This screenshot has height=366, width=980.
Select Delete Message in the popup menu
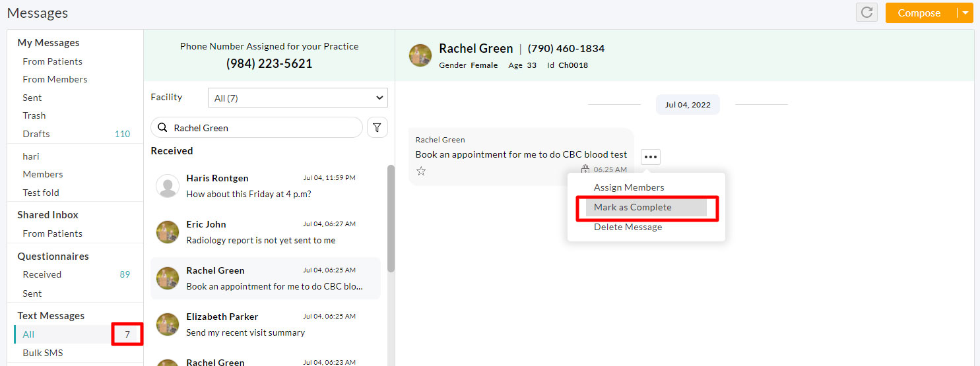point(628,227)
